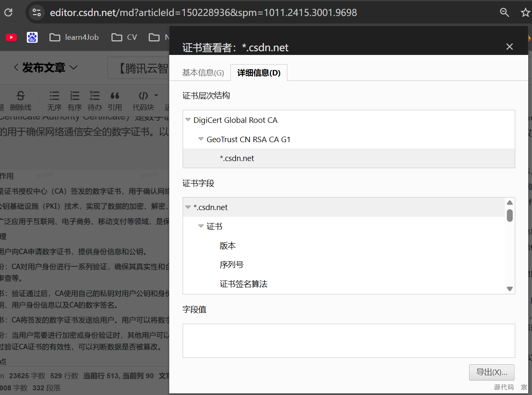Apply strikethrough (删除线) formatting in editor
Viewport: 532px width, 395px height.
pyautogui.click(x=21, y=101)
